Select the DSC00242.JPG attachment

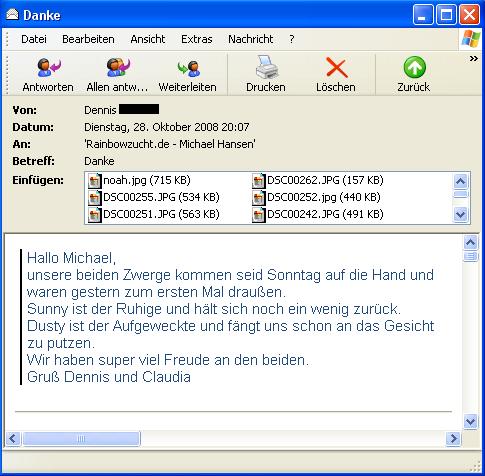coord(318,214)
